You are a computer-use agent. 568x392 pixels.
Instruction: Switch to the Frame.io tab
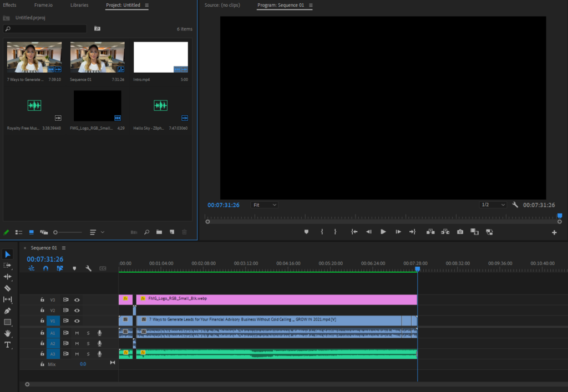[43, 4]
